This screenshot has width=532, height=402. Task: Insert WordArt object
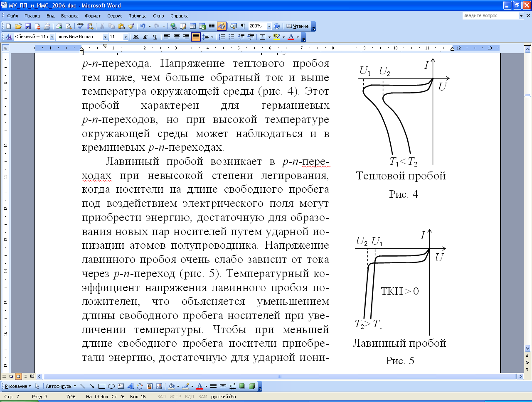[x=130, y=386]
